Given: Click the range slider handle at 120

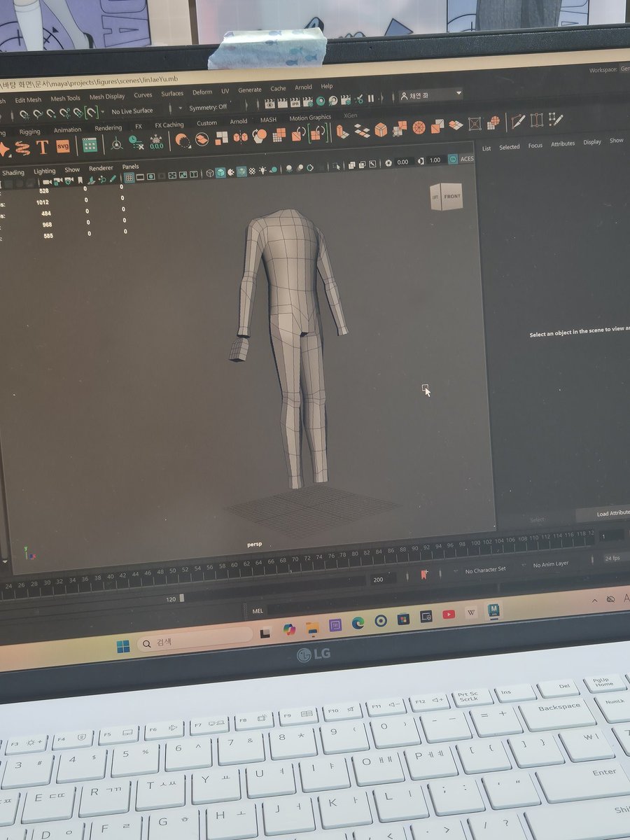Looking at the screenshot, I should 181,598.
